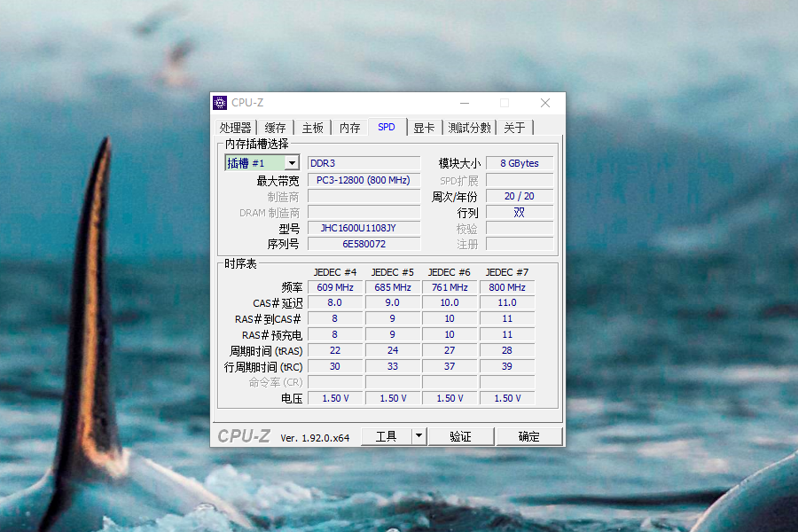Select tRC value 37

click(450, 366)
